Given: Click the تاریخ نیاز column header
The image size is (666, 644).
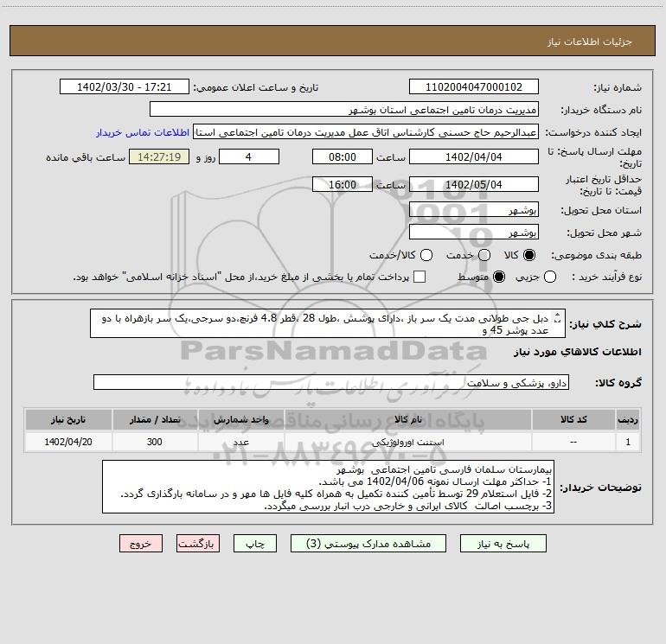Looking at the screenshot, I should click(x=68, y=419).
